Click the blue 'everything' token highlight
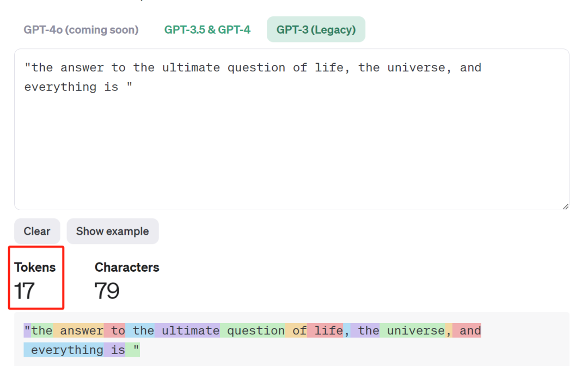 pyautogui.click(x=64, y=350)
